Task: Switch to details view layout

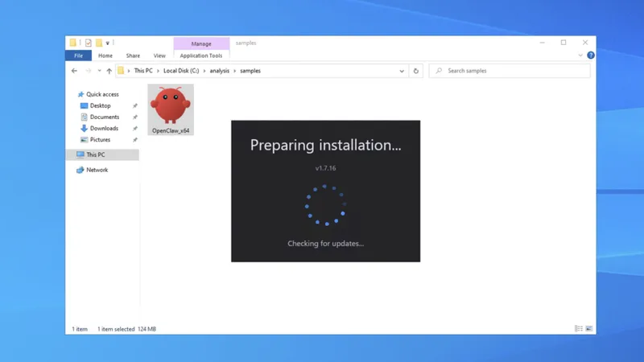Action: coord(579,328)
